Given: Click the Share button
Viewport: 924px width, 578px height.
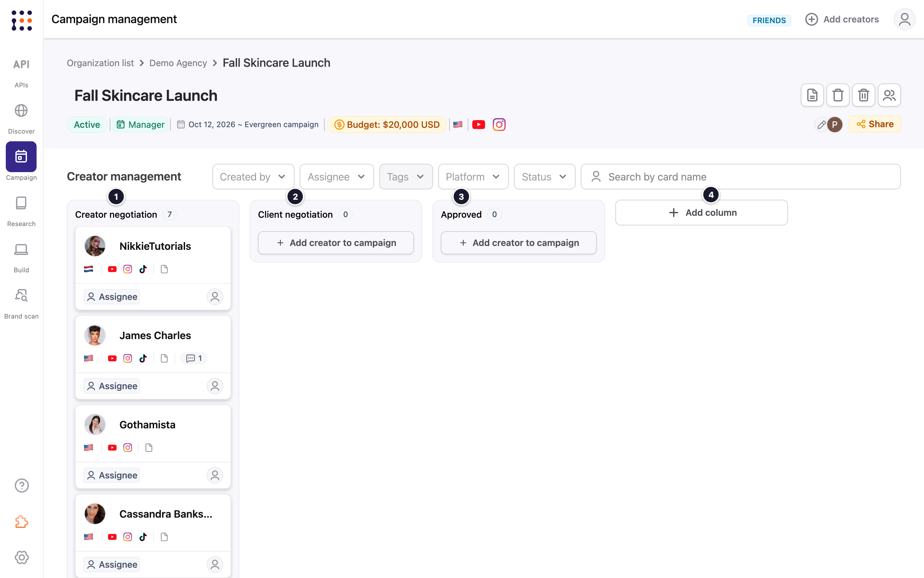Looking at the screenshot, I should click(875, 124).
